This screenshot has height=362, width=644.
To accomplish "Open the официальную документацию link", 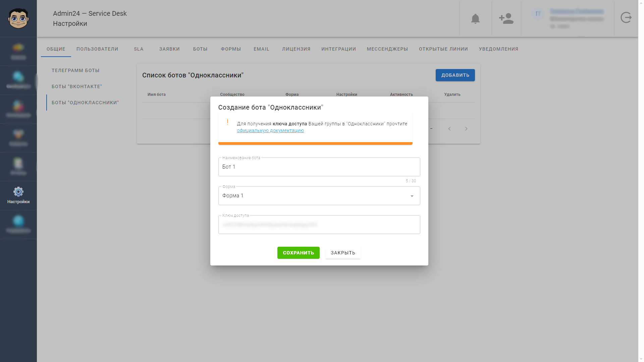I will pos(270,131).
